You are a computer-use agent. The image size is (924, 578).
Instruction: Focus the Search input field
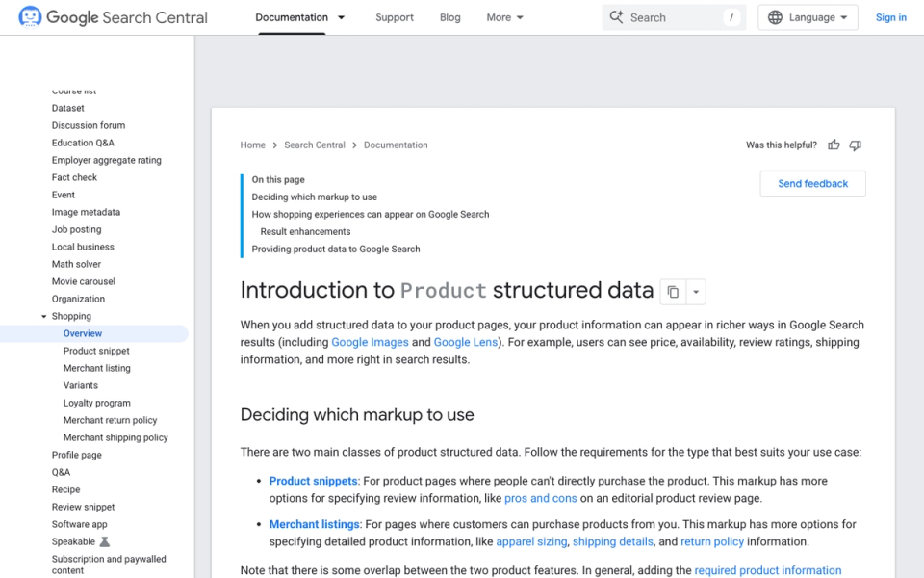674,17
